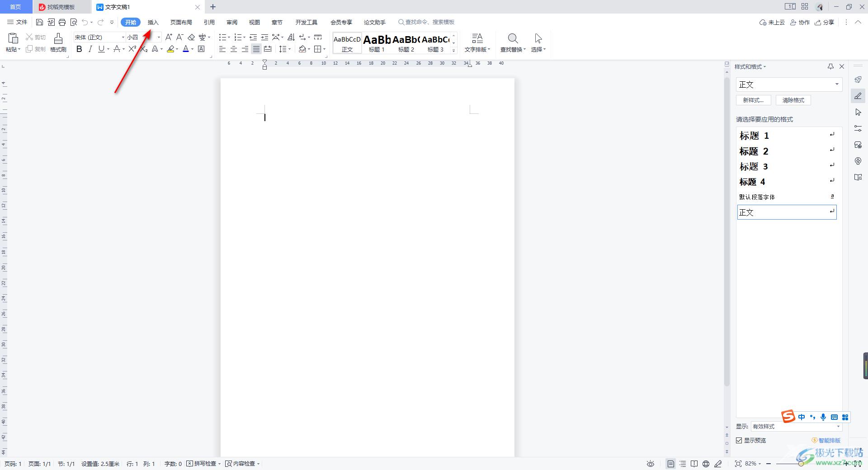Apply 标题 1 from style gallery
The image size is (868, 470).
(377, 43)
